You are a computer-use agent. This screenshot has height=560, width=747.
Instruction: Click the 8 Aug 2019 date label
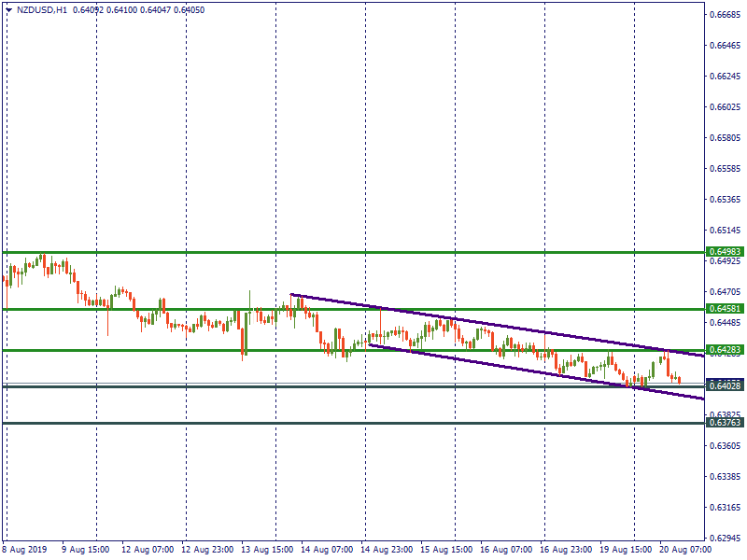25,550
